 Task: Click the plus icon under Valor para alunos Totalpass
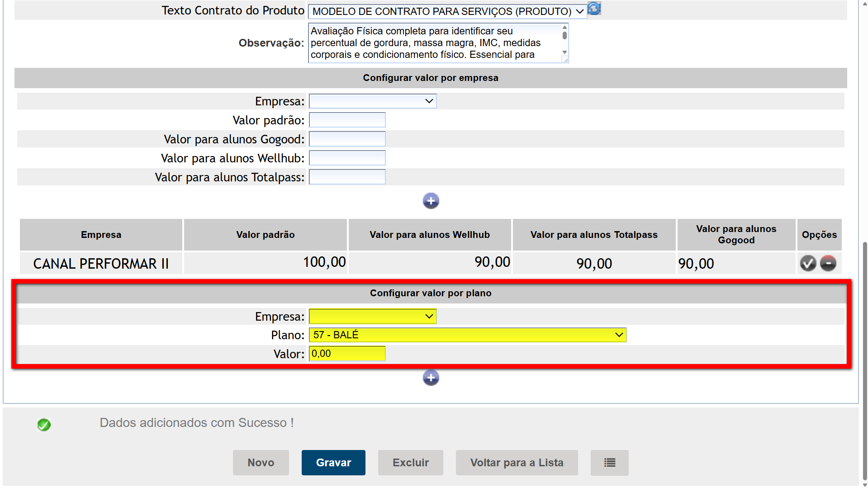[x=431, y=201]
